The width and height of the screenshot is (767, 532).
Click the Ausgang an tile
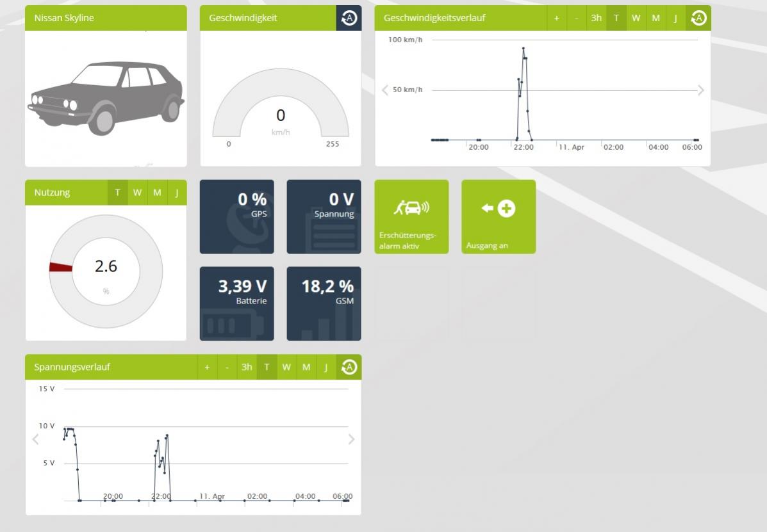click(499, 216)
